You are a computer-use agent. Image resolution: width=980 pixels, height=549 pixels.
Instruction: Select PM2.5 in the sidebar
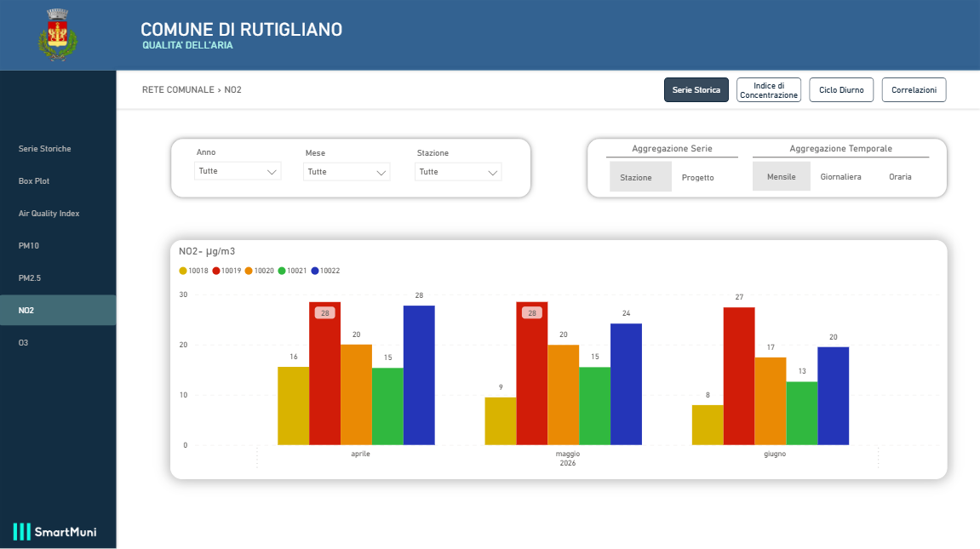58,278
